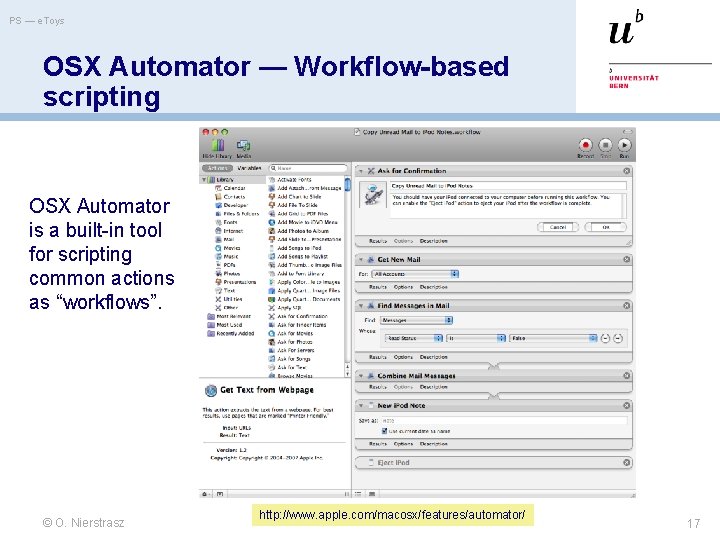Select the Add Songs to iPod action

[x=295, y=248]
